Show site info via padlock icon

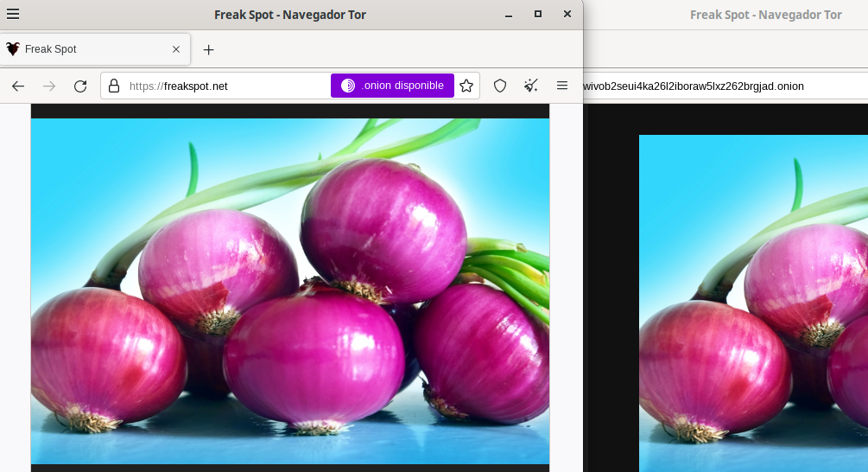click(x=114, y=86)
